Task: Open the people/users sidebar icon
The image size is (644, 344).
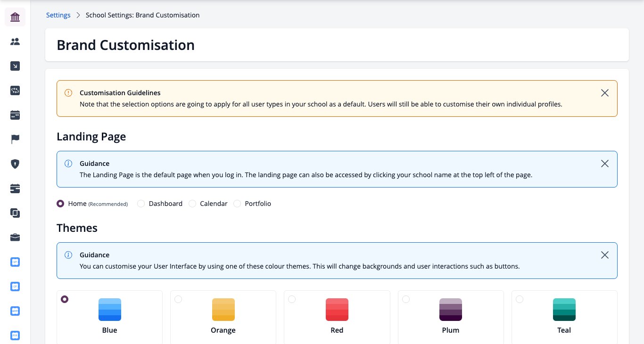Action: (x=15, y=41)
